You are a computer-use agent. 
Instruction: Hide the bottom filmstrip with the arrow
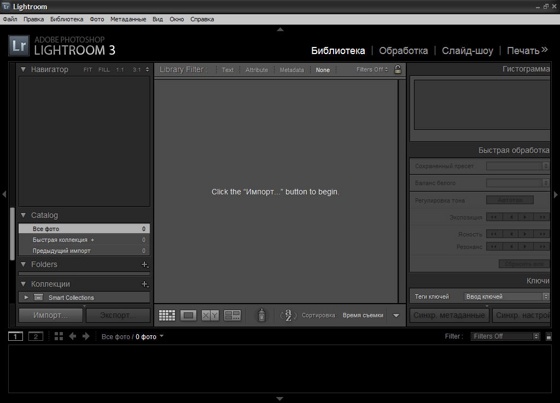point(280,398)
